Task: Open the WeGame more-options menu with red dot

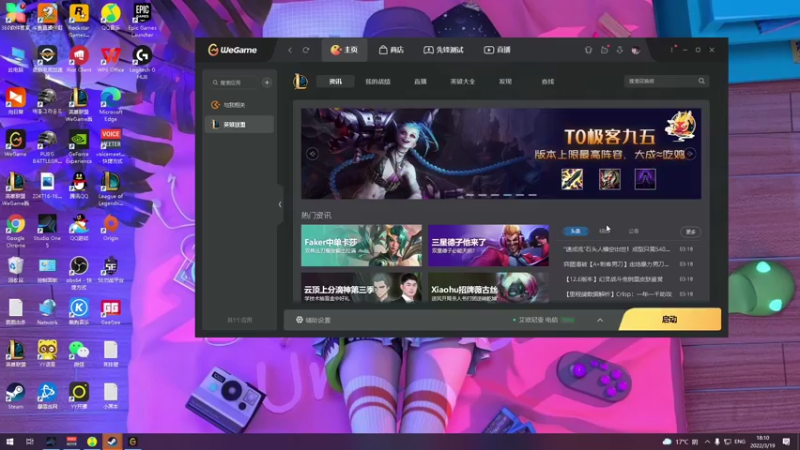Action: click(672, 49)
